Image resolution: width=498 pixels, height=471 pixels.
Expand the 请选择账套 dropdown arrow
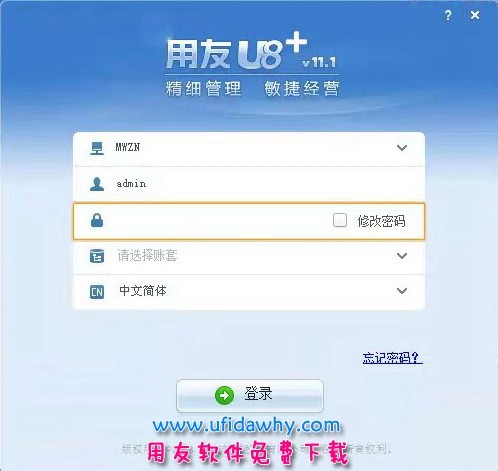pyautogui.click(x=402, y=256)
